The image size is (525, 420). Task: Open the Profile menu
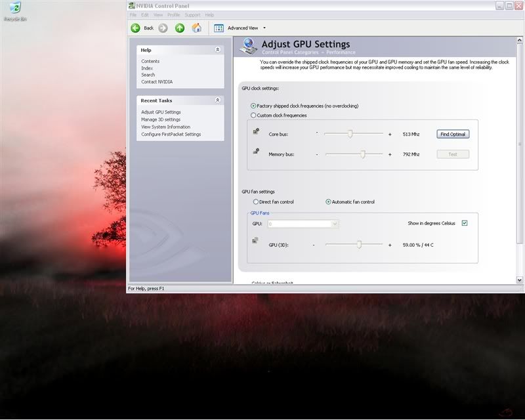[x=173, y=14]
